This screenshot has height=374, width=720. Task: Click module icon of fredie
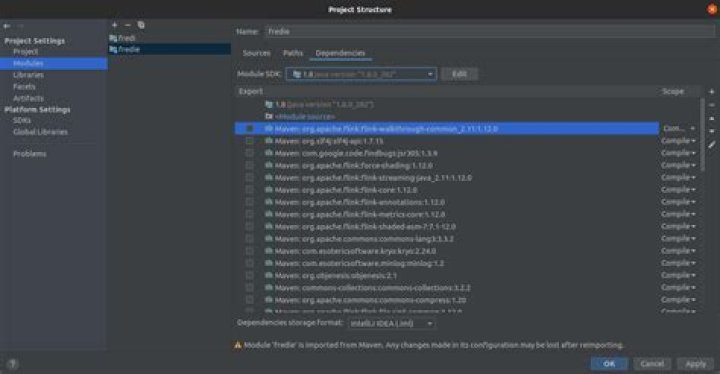tap(113, 49)
